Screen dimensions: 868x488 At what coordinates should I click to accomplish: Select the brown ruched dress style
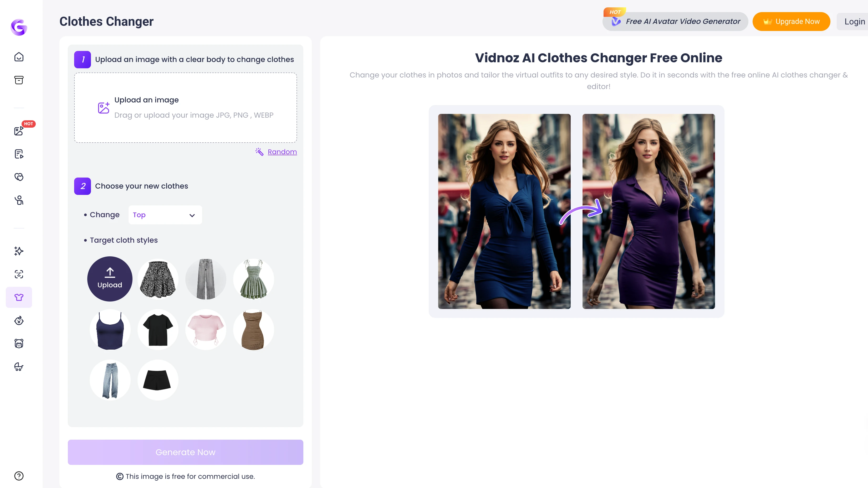click(253, 329)
